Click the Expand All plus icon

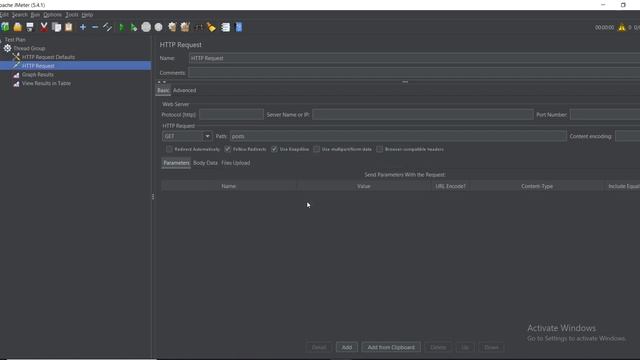pos(83,27)
